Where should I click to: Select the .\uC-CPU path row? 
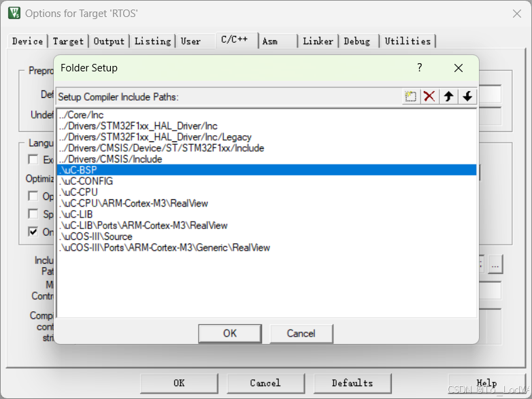(267, 192)
